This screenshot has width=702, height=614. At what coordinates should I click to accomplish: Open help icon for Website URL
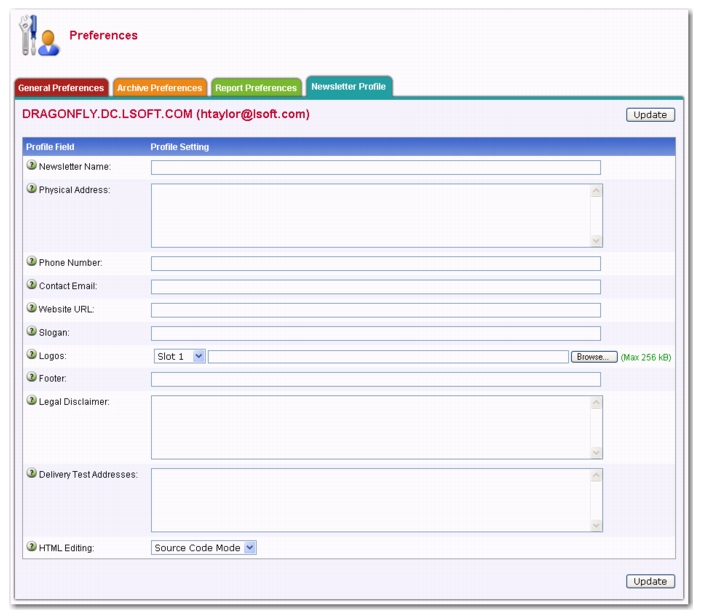[31, 308]
